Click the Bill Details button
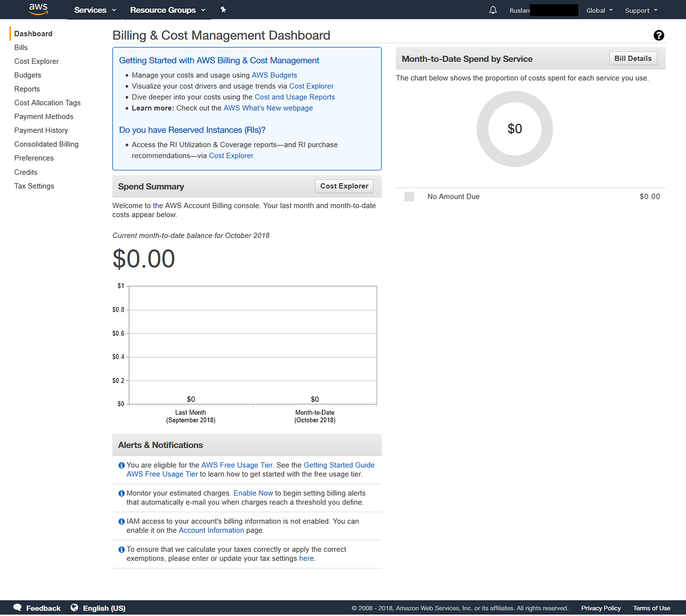 633,58
